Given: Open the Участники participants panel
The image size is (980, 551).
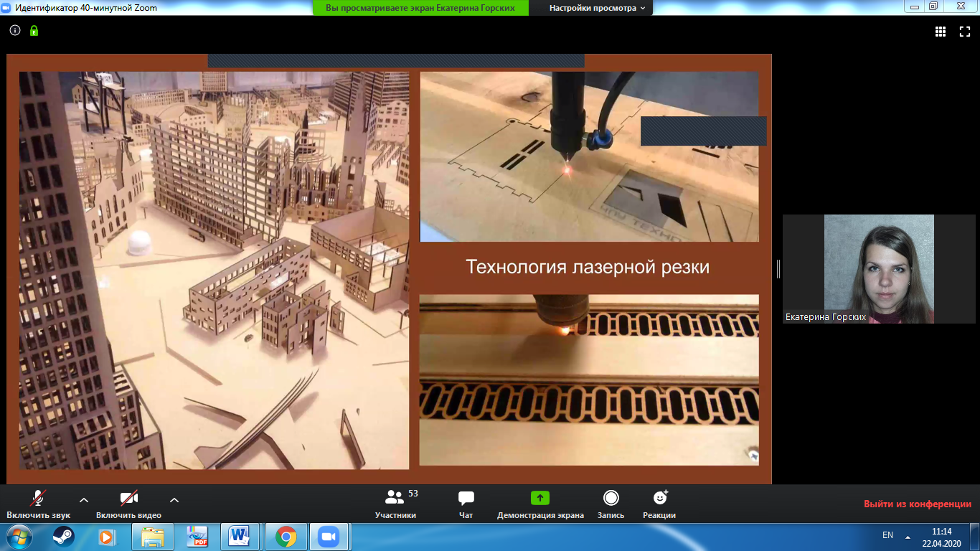Looking at the screenshot, I should click(x=395, y=504).
